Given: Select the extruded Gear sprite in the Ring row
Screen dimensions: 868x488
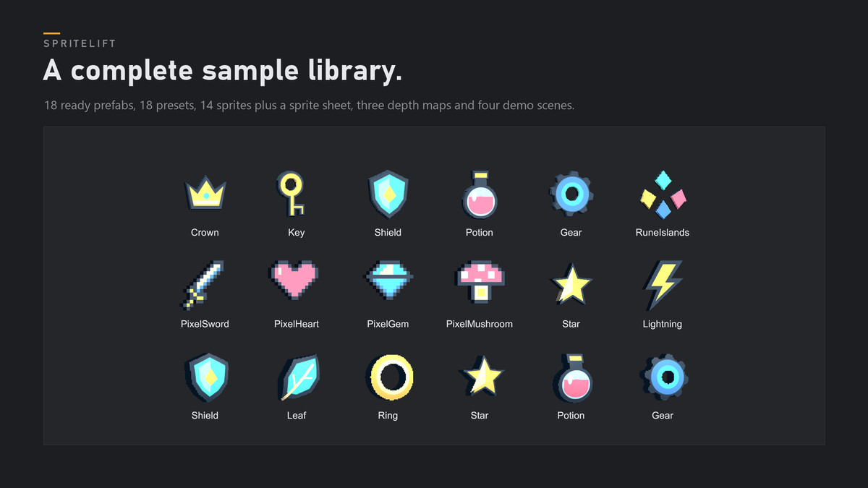Looking at the screenshot, I should (x=664, y=377).
